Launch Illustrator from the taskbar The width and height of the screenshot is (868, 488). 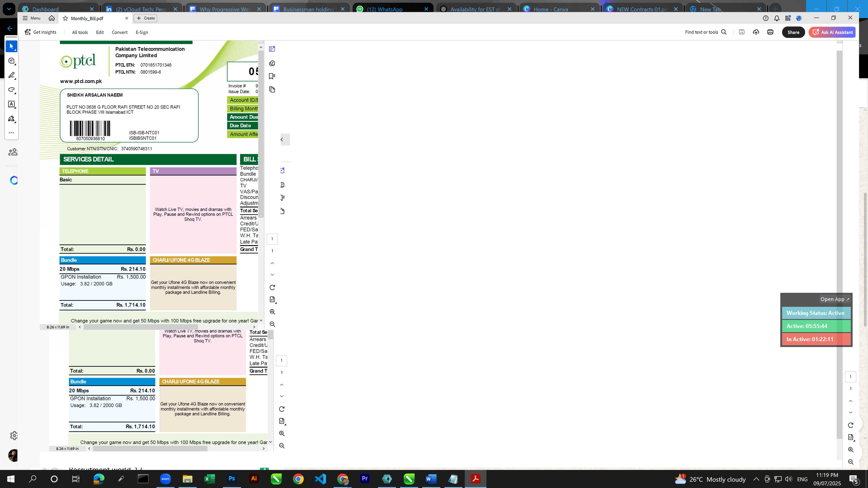[254, 479]
